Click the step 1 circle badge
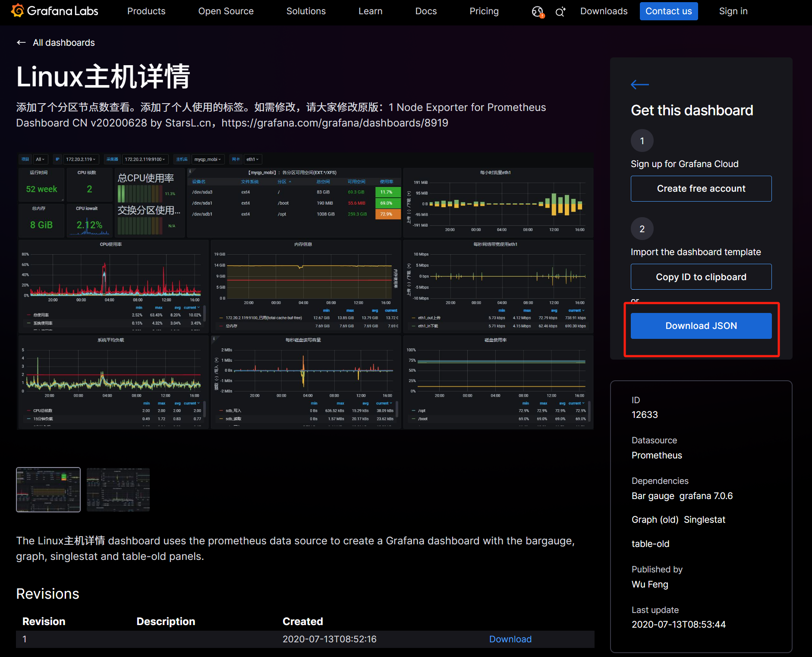 tap(642, 141)
